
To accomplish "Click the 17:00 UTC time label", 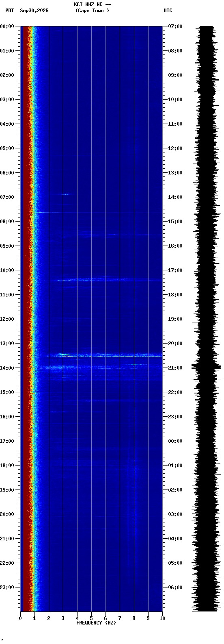I will (x=175, y=270).
